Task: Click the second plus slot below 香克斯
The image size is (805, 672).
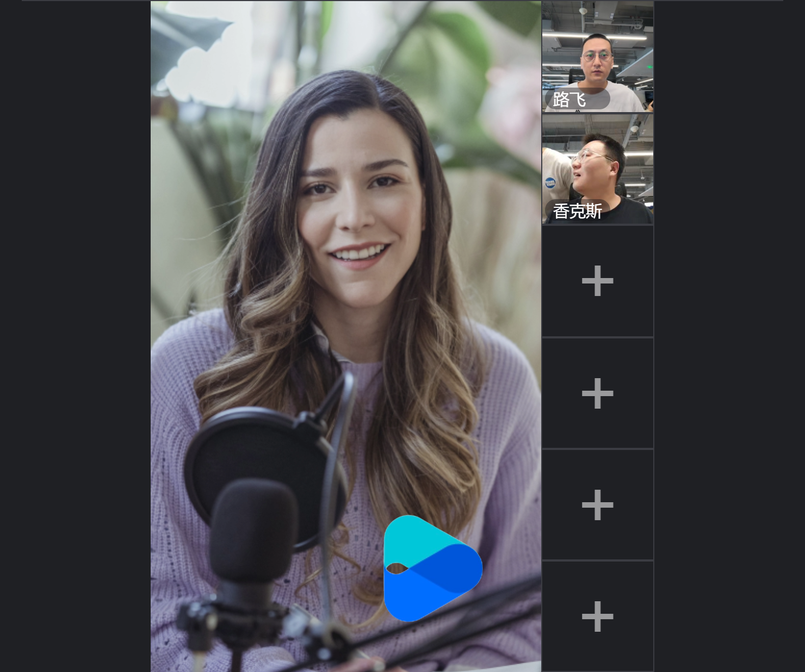Action: point(598,393)
